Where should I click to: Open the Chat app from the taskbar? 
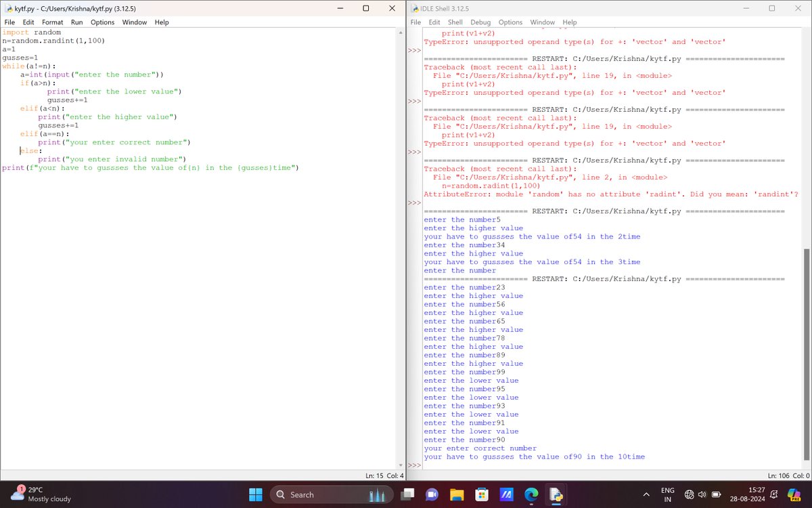tap(431, 494)
